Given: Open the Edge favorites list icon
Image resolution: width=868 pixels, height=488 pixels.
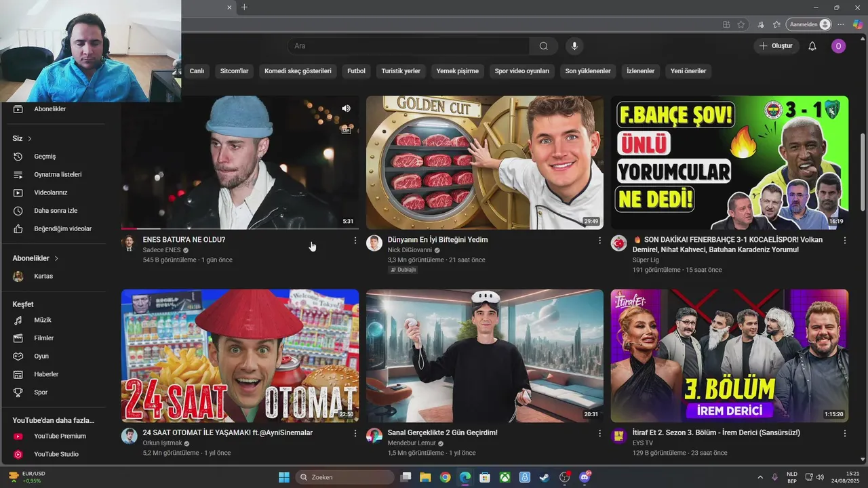Looking at the screenshot, I should (x=777, y=24).
